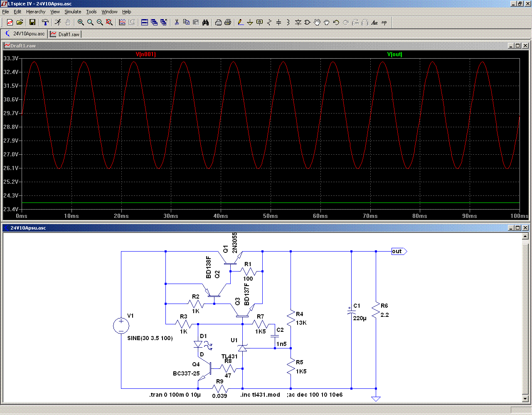Choose the Diode component tool
The width and height of the screenshot is (532, 415).
point(298,22)
